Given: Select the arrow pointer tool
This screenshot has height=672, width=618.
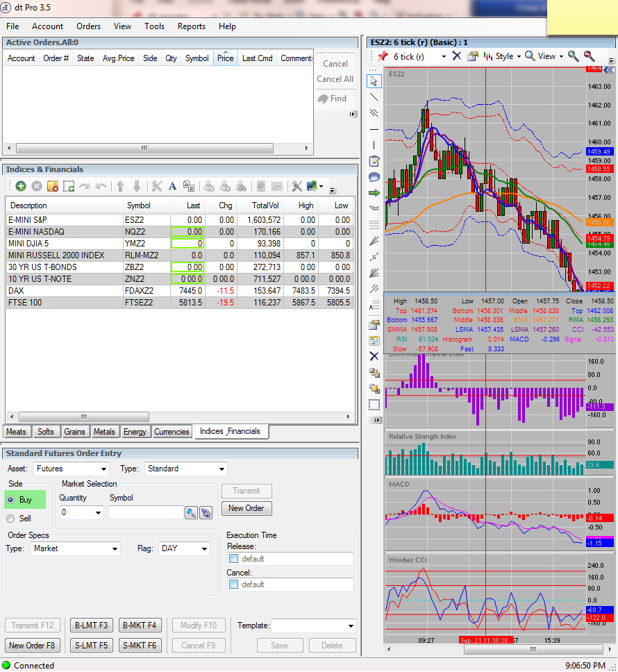Looking at the screenshot, I should [x=374, y=81].
